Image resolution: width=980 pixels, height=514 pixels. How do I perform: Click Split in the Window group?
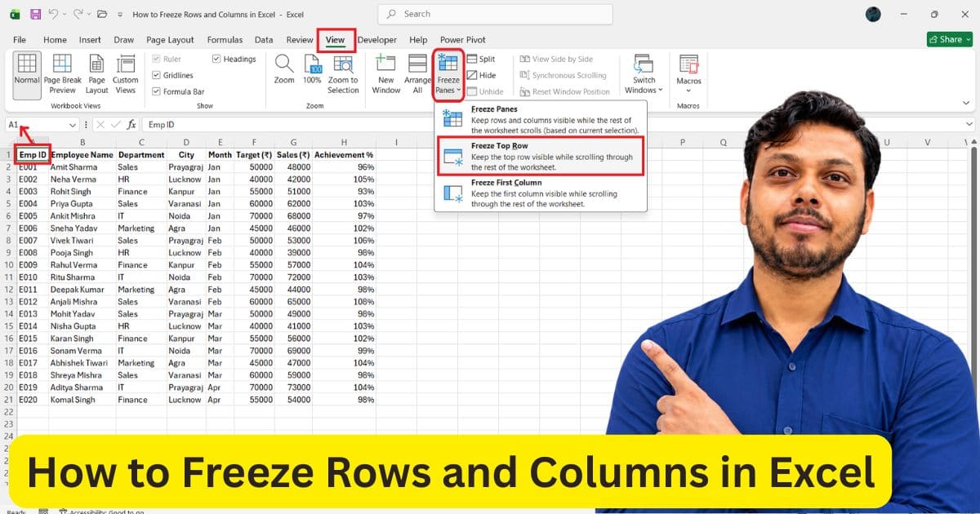[x=481, y=59]
